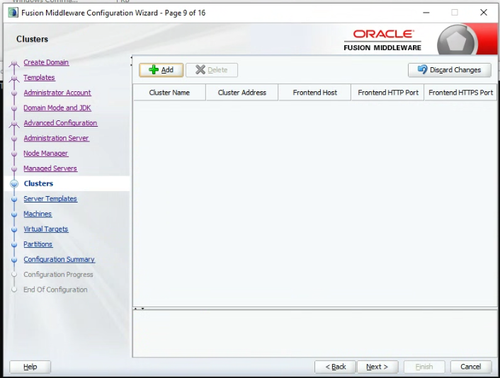
Task: Go to Administration Server step
Action: click(x=56, y=138)
